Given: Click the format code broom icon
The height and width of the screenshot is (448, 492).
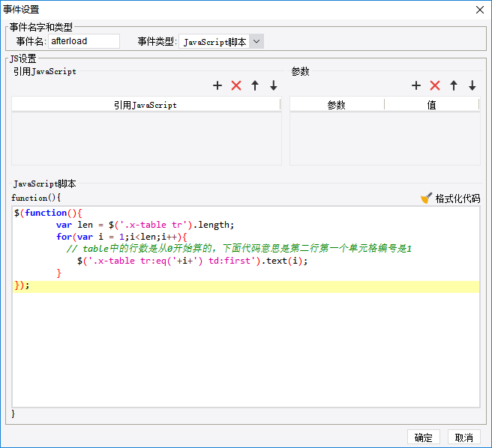Looking at the screenshot, I should click(x=426, y=198).
